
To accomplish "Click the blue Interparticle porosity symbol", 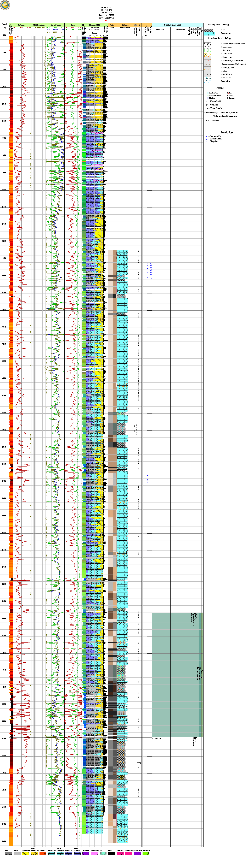I will click(x=207, y=136).
